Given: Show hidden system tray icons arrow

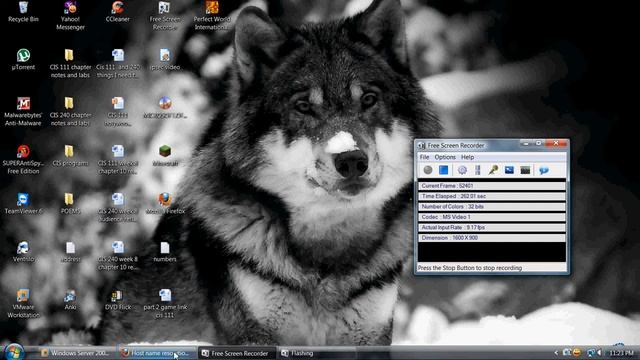Looking at the screenshot, I should 556,353.
